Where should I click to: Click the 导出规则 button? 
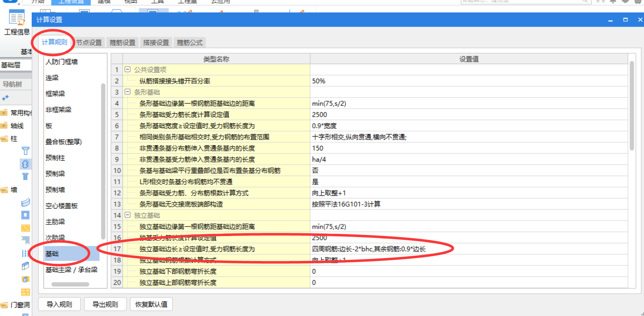coord(105,304)
